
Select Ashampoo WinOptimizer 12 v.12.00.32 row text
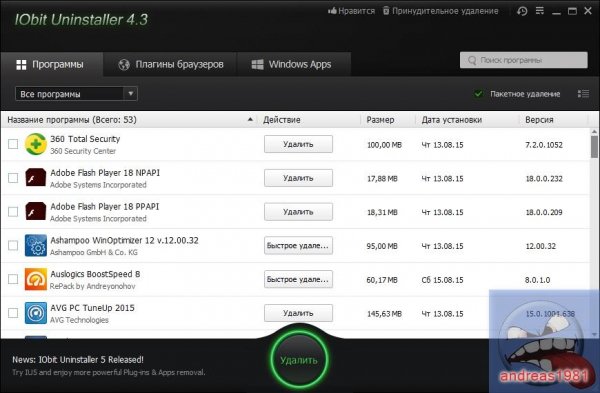click(124, 240)
